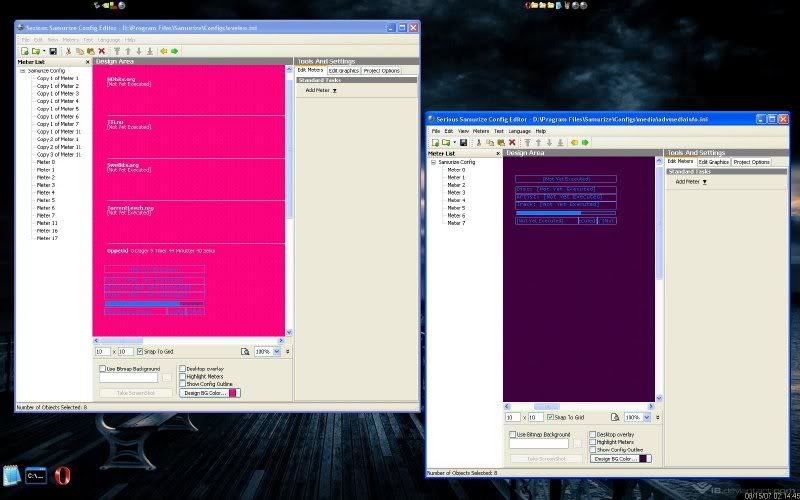Screen dimensions: 800x500
Task: Click Design BG Color button in right window
Action: pos(620,459)
